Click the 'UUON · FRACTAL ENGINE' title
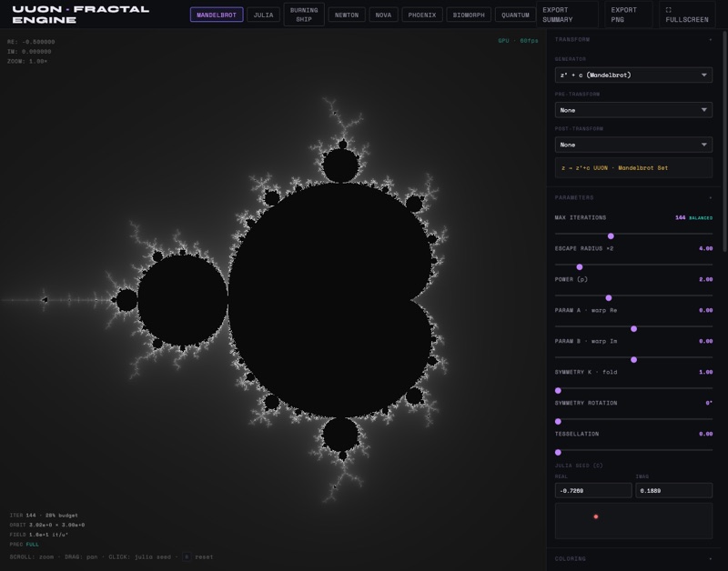The width and height of the screenshot is (728, 571). pos(81,15)
